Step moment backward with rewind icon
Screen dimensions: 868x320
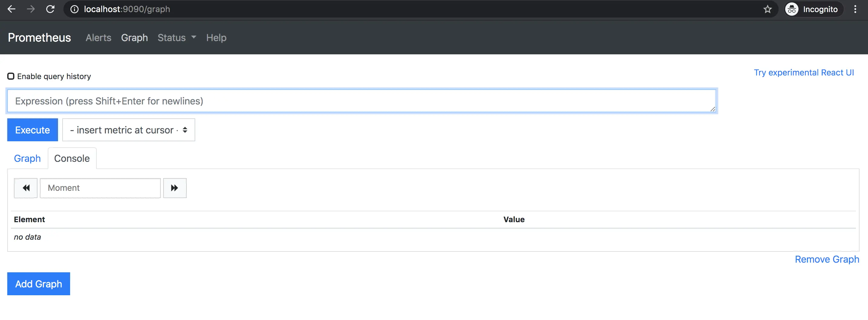pos(26,188)
